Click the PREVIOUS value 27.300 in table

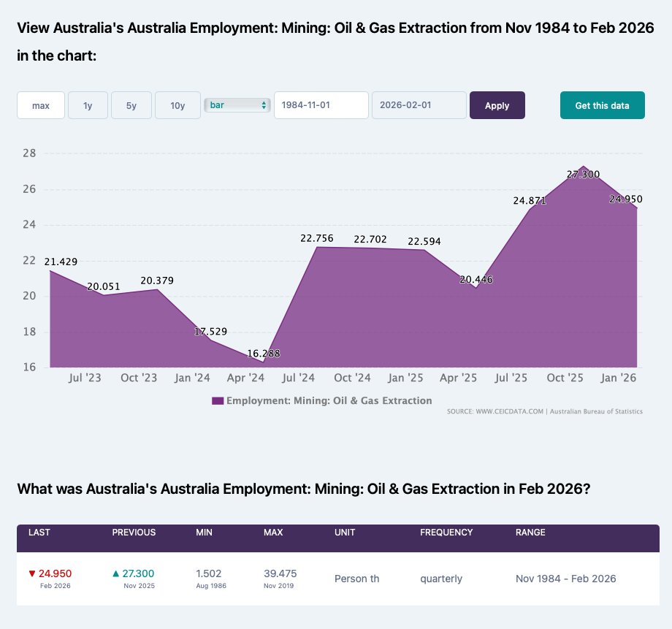click(138, 573)
